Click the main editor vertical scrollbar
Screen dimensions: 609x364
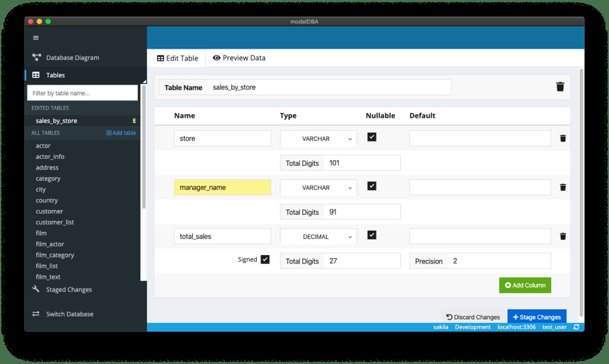point(582,192)
